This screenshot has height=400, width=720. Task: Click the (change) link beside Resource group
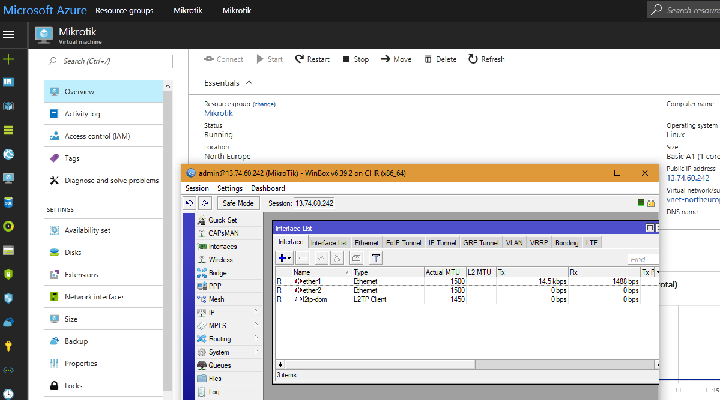[x=264, y=104]
